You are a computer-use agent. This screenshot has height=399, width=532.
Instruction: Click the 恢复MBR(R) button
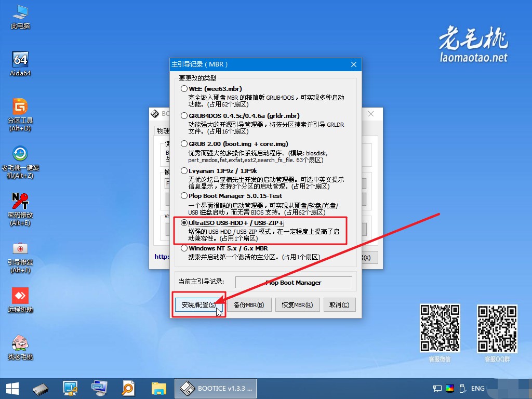[297, 304]
